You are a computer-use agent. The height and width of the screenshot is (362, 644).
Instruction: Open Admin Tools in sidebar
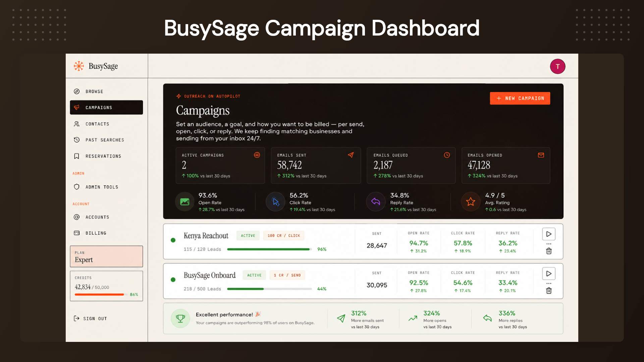106,187
